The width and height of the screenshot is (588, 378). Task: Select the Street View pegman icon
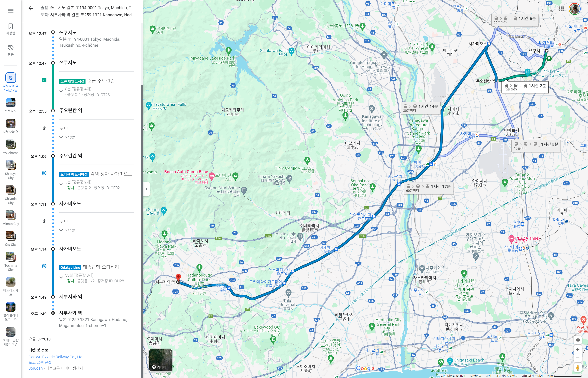click(578, 368)
